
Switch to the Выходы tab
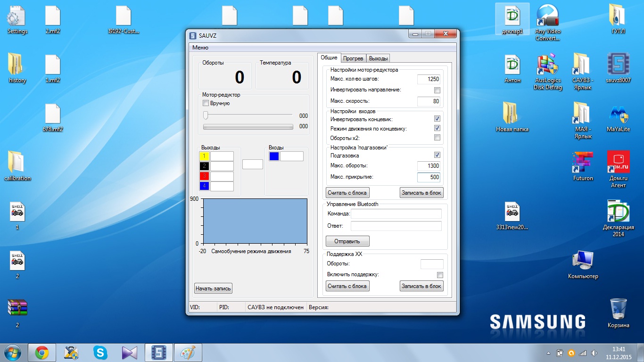click(x=379, y=58)
